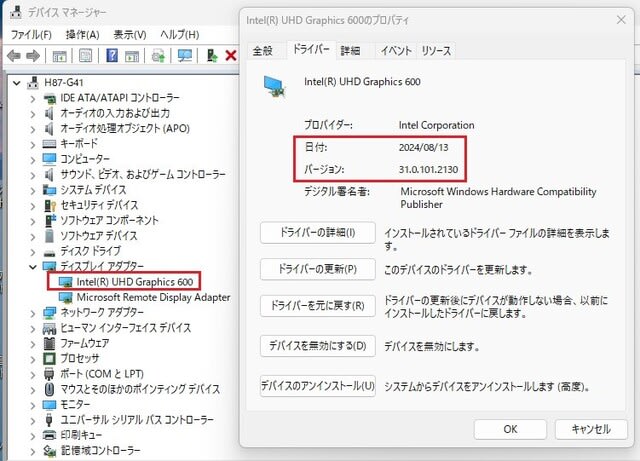Collapse ディスプレイ アダプター category
Viewport: 640px width, 461px height.
(x=33, y=267)
